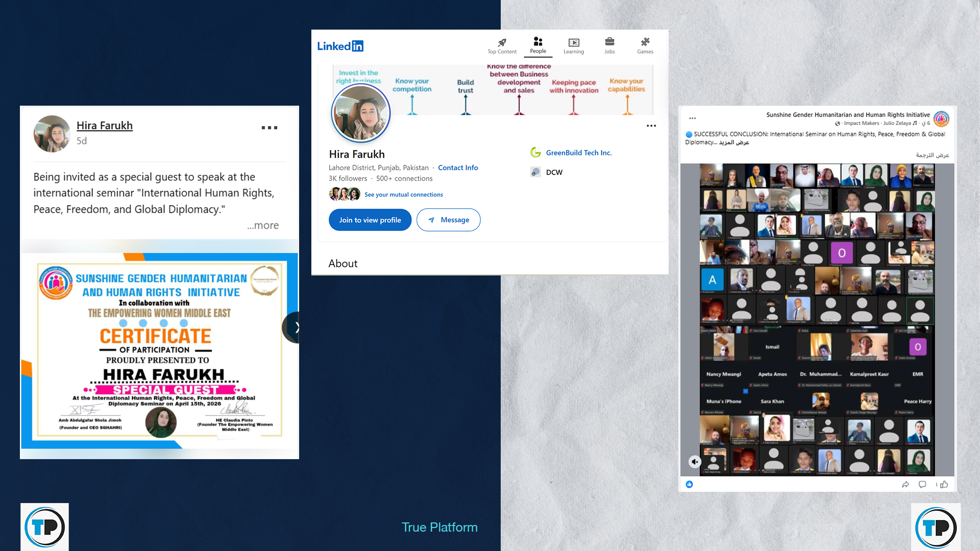Open the three-dot menu on Hira's post
Image resolution: width=980 pixels, height=551 pixels.
(x=269, y=128)
